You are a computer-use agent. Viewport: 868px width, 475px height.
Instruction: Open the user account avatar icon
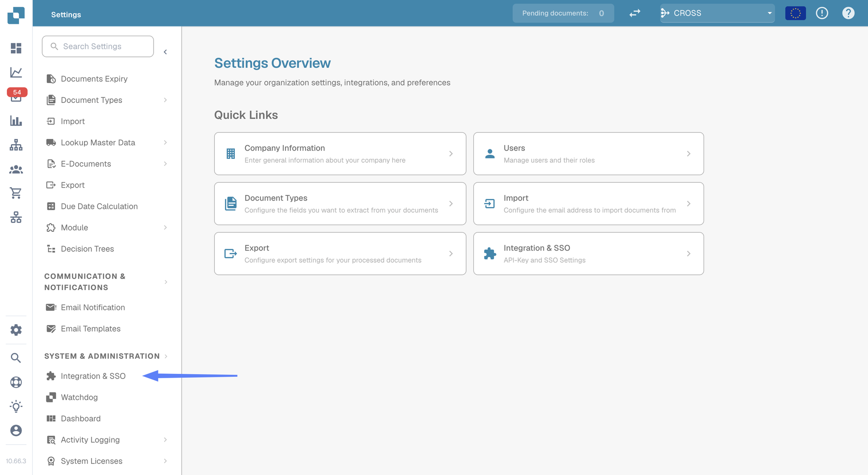coord(16,430)
